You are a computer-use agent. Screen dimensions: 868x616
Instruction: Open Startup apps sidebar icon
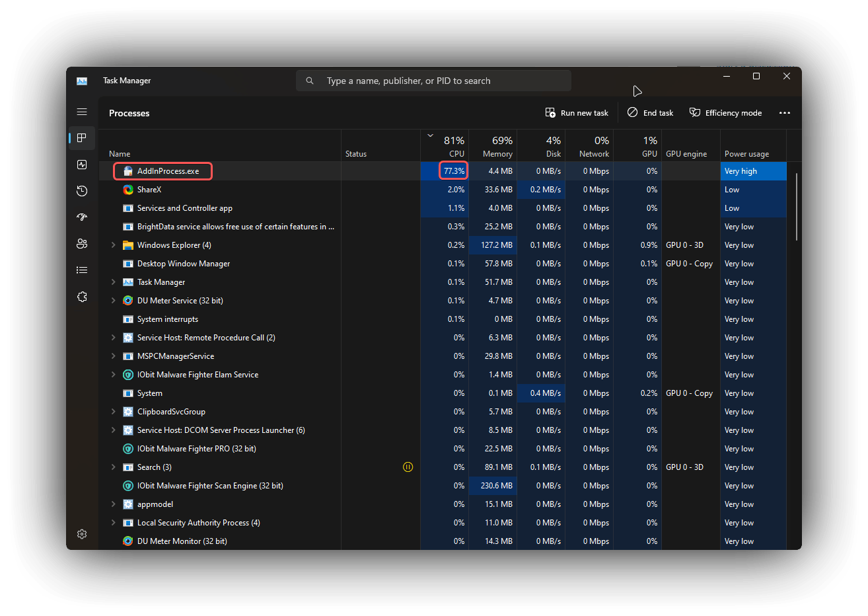coord(82,217)
